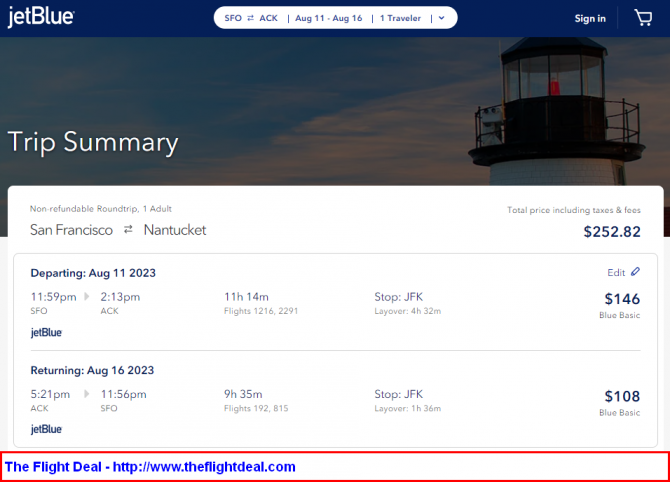Click jetBlue carrier logo in returning flight
Screen dimensions: 670x482
(46, 429)
